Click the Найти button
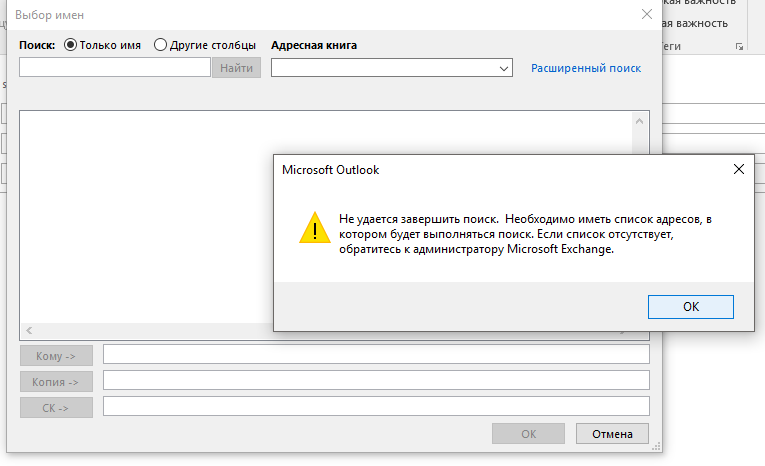Screen dimensions: 765x466 coord(236,68)
